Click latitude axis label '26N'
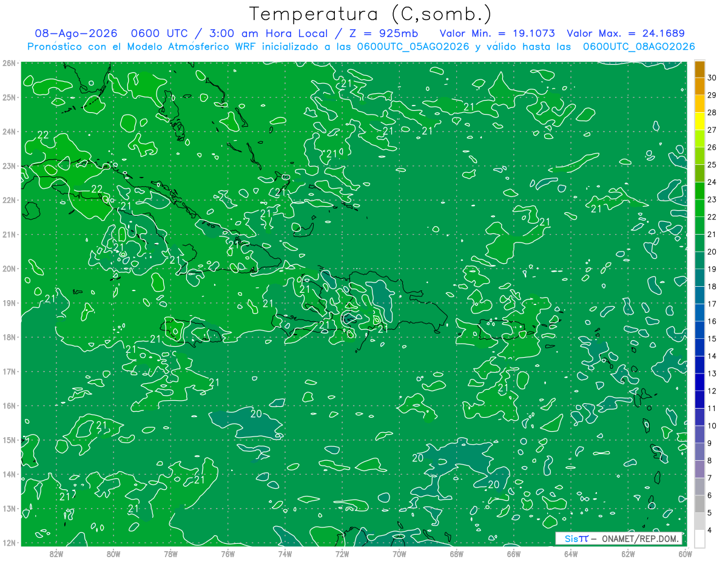Viewport: 728px width, 562px height. click(10, 63)
